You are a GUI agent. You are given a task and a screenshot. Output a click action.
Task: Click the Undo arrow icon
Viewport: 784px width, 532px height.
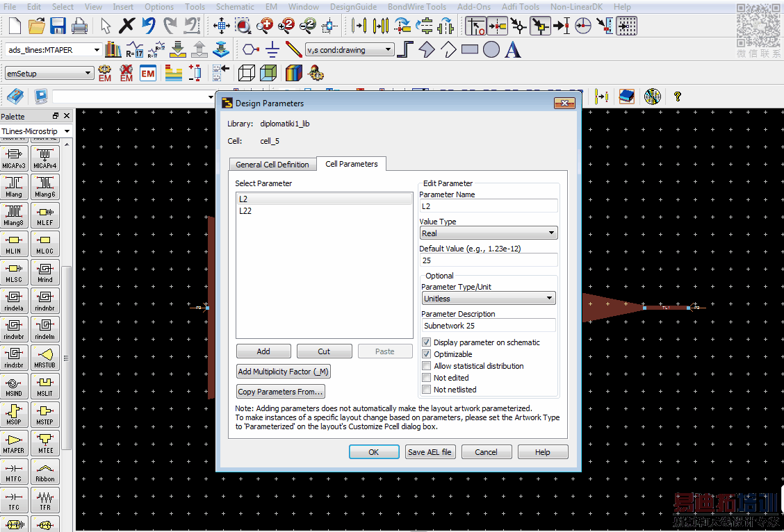(149, 26)
